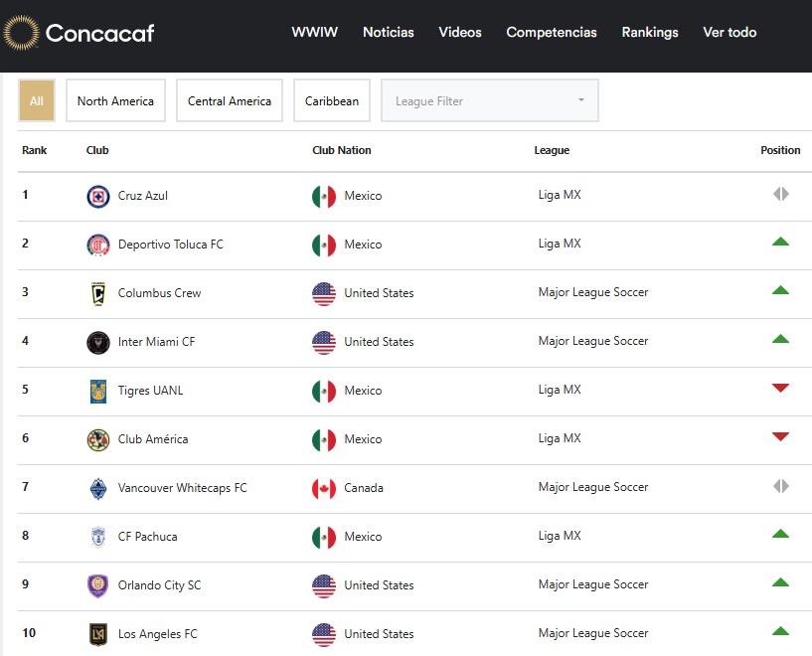Click the US flag in Inter Miami row

(x=324, y=343)
